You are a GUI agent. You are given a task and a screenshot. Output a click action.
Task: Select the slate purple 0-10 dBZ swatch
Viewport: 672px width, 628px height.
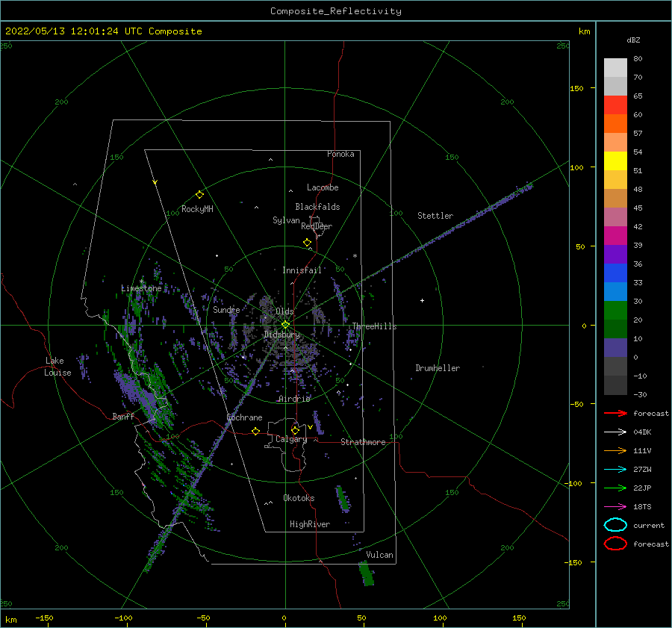[x=615, y=347]
